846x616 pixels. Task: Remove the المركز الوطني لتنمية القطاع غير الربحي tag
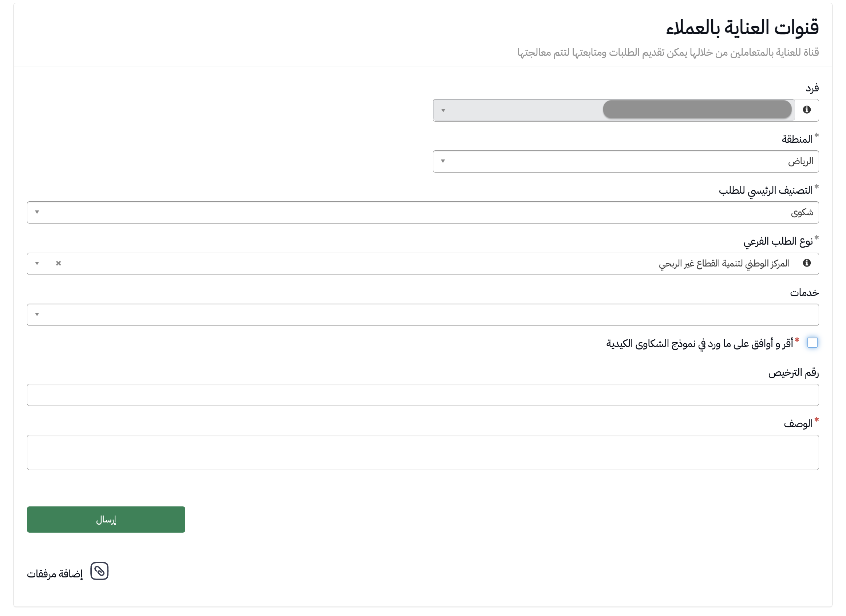[58, 264]
